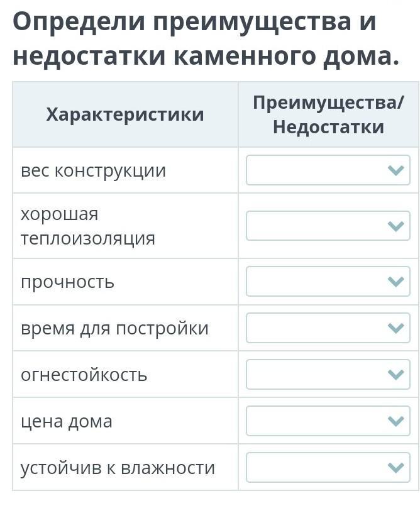Expand the прочность answer dropdown
This screenshot has height=518, width=420.
328,282
